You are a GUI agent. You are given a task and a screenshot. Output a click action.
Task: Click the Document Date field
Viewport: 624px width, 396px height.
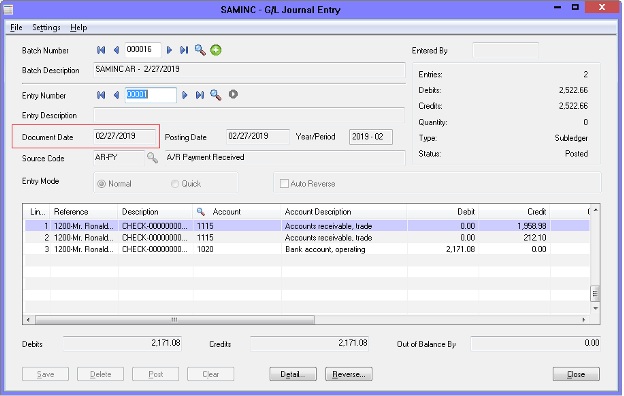125,137
